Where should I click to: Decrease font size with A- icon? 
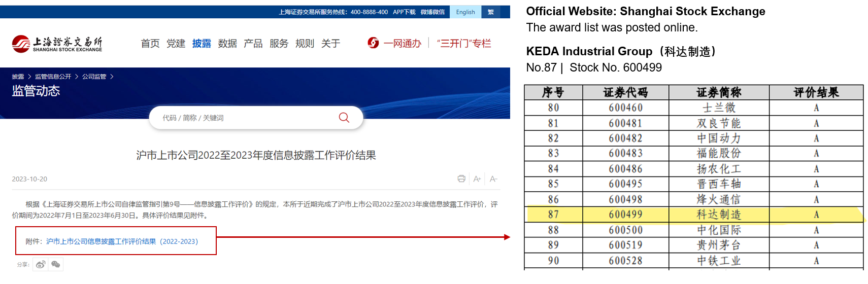(493, 179)
